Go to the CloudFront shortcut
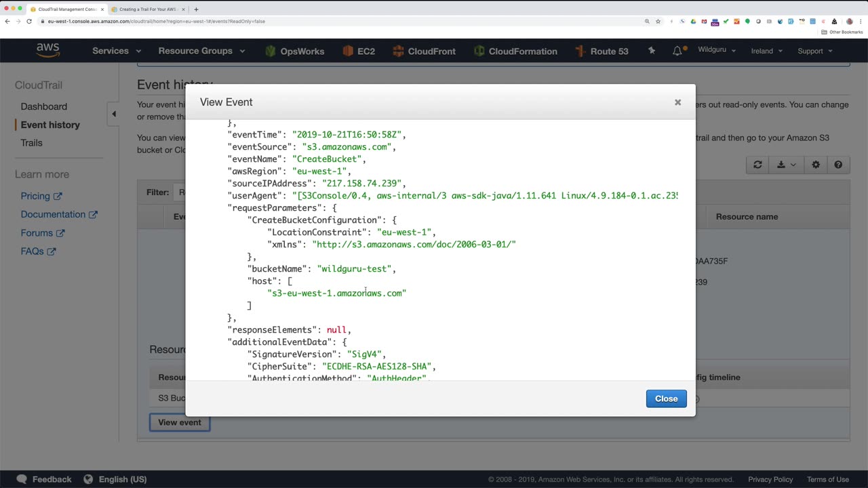Screen dimensions: 868x488 coord(423,51)
